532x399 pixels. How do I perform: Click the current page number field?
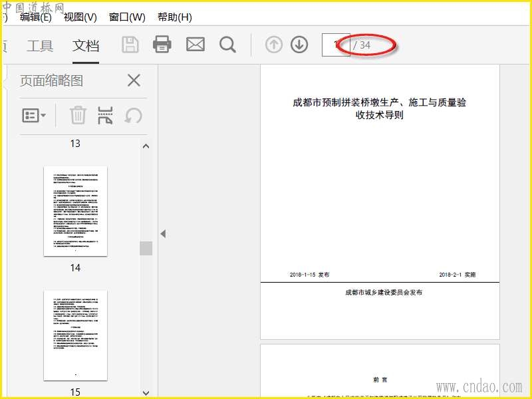coord(336,45)
